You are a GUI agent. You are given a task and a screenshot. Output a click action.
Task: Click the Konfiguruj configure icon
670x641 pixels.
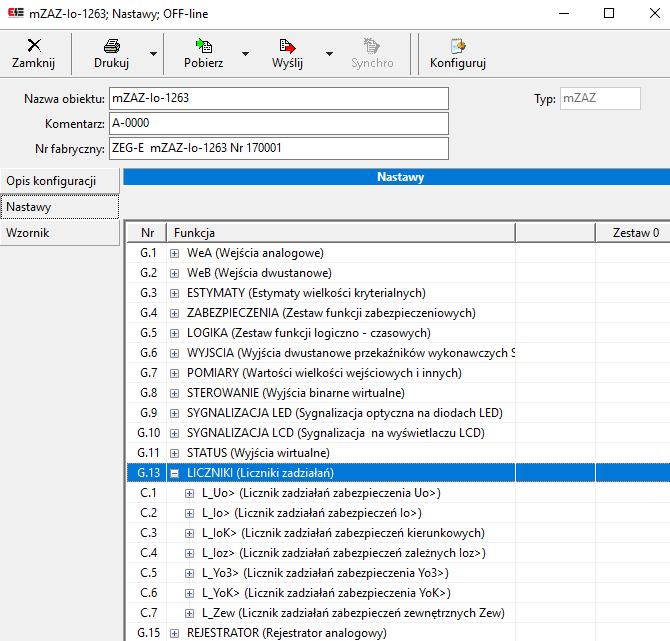point(458,45)
